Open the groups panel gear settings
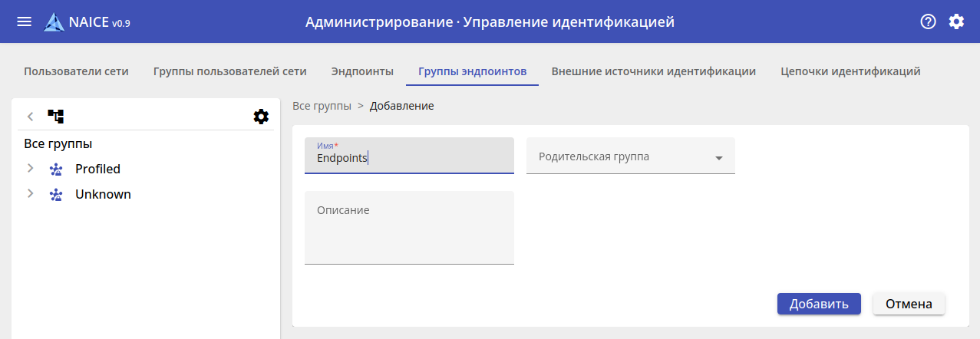 pos(261,117)
